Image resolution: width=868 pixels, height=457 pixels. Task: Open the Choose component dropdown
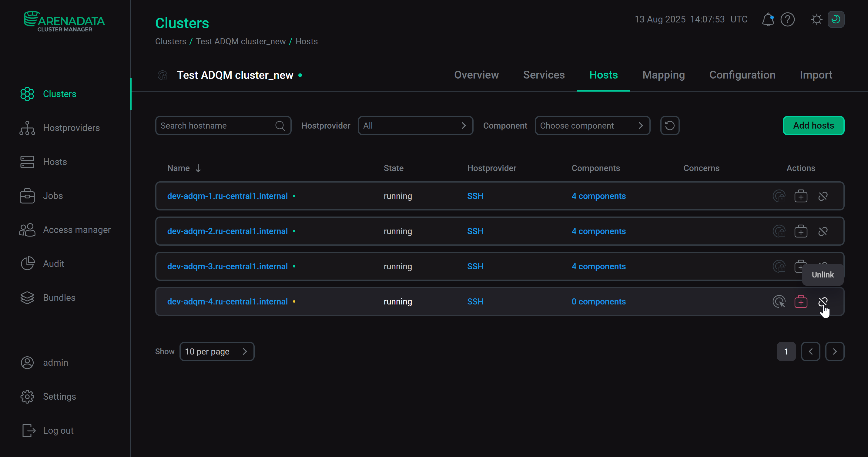[592, 126]
